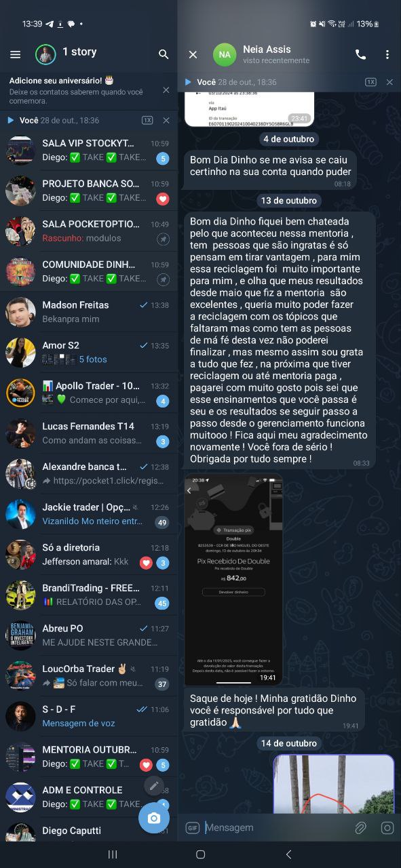The image size is (401, 868).
Task: Start a voice call with Neia Assis
Action: point(360,54)
